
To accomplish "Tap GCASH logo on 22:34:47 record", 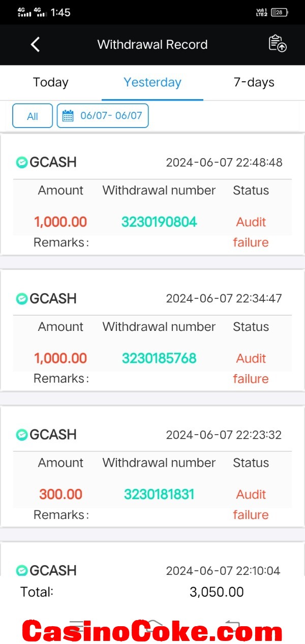I will pyautogui.click(x=22, y=299).
